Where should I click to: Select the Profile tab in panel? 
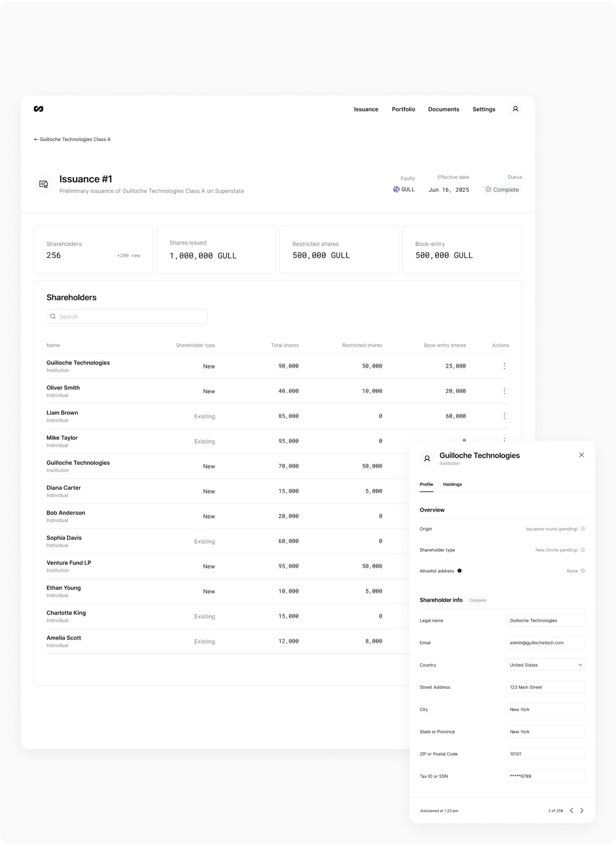tap(426, 484)
